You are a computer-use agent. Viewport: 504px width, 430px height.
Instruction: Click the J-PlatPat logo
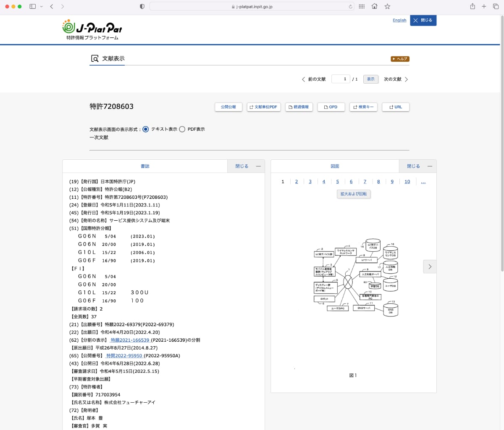92,29
